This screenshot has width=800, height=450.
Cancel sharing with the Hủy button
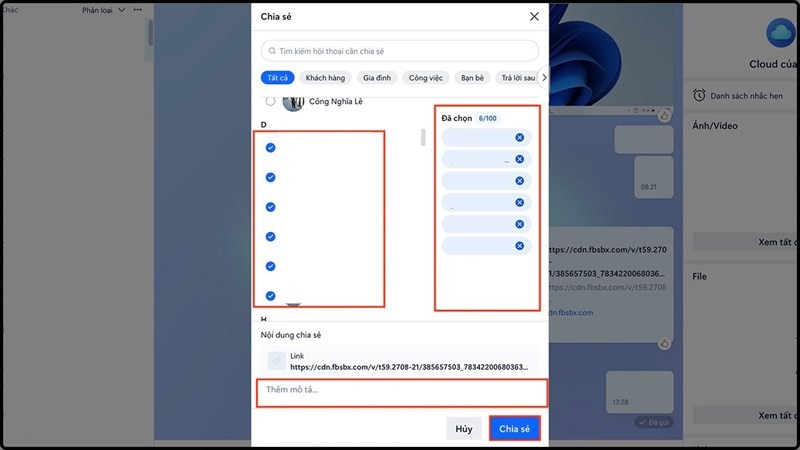pos(463,429)
